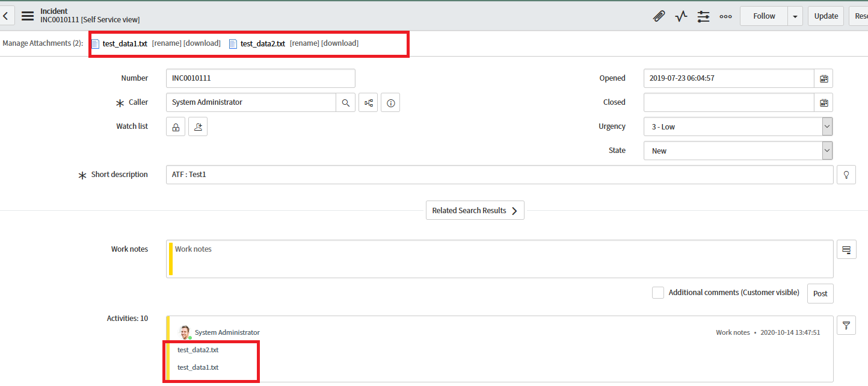Show records related to System Administrator caller

tap(368, 102)
